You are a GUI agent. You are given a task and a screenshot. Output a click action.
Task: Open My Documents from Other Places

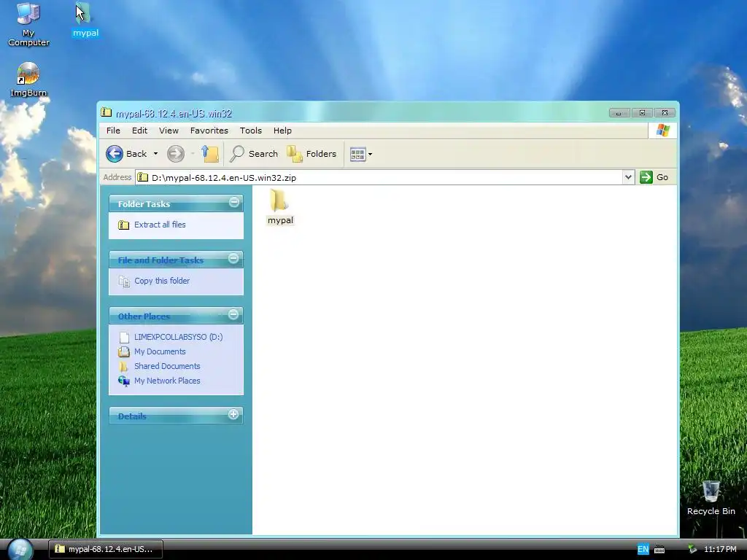(160, 352)
